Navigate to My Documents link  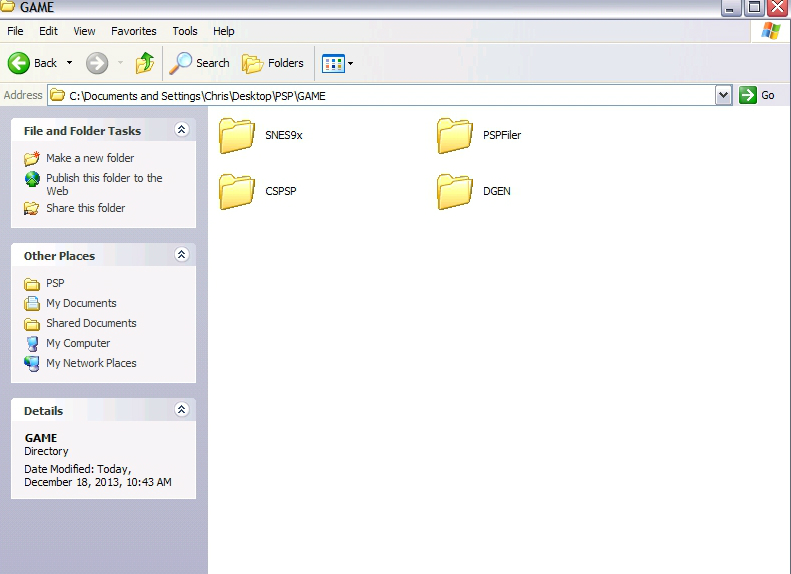81,303
